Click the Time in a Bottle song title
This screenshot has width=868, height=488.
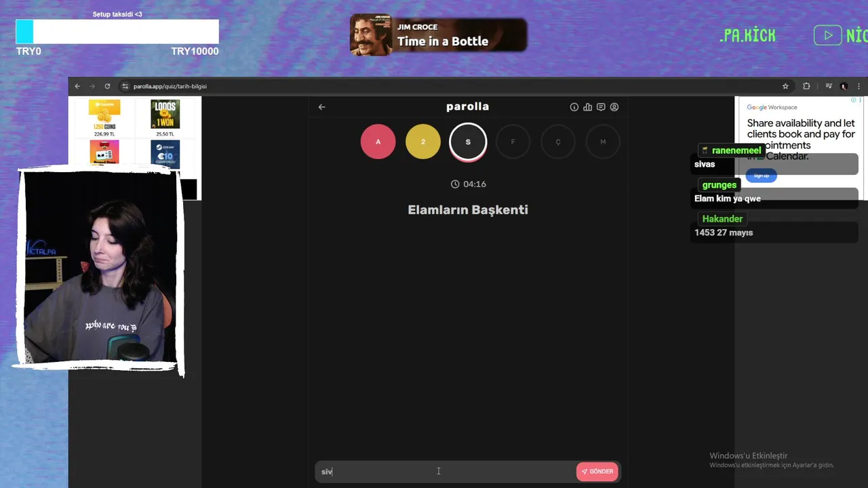(x=443, y=41)
